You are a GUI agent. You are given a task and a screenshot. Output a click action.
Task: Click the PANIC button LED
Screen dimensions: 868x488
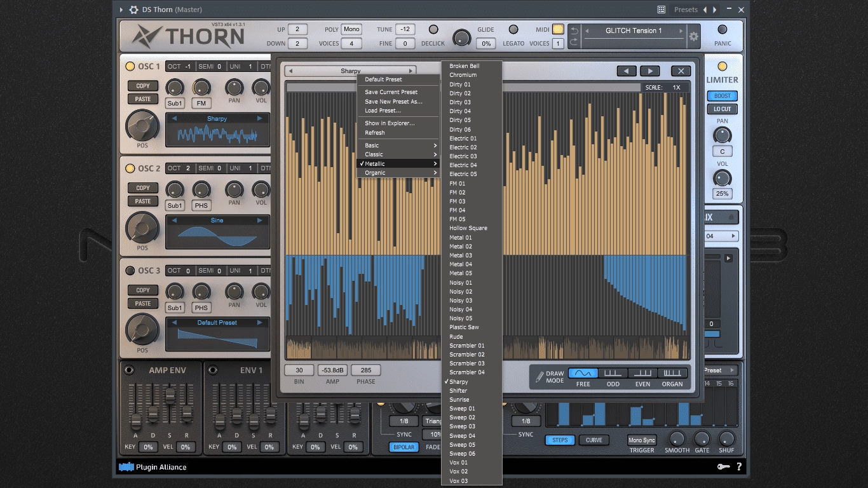(x=722, y=29)
